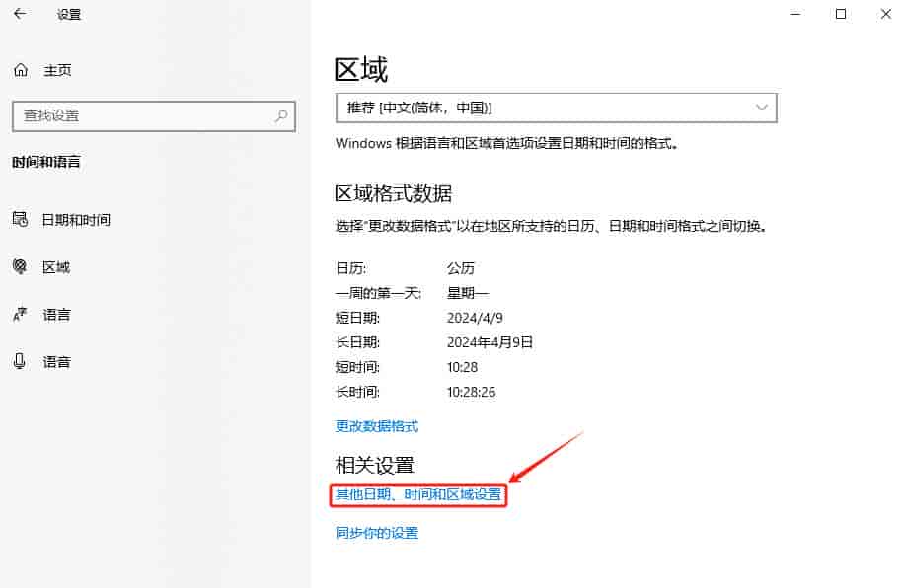905x588 pixels.
Task: Minimize the Settings window
Action: coord(795,14)
